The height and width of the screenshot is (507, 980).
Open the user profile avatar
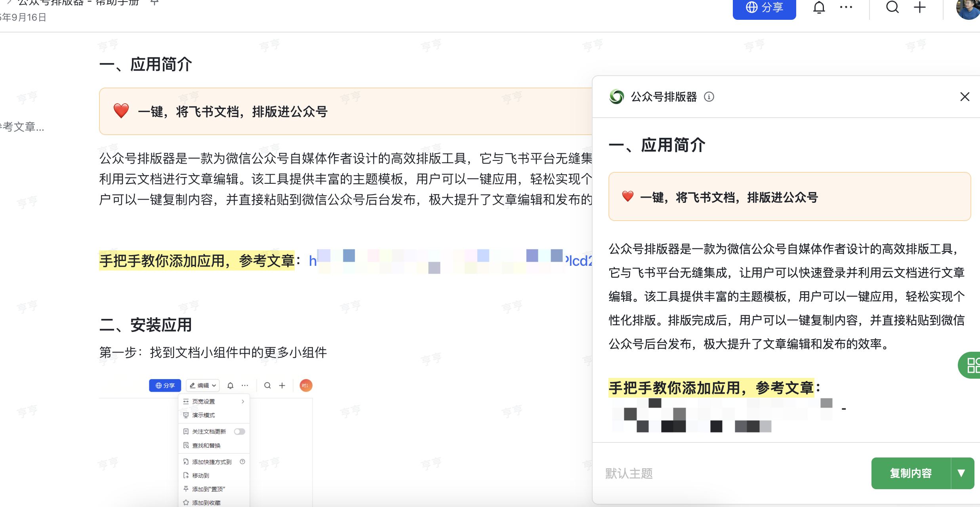(969, 8)
